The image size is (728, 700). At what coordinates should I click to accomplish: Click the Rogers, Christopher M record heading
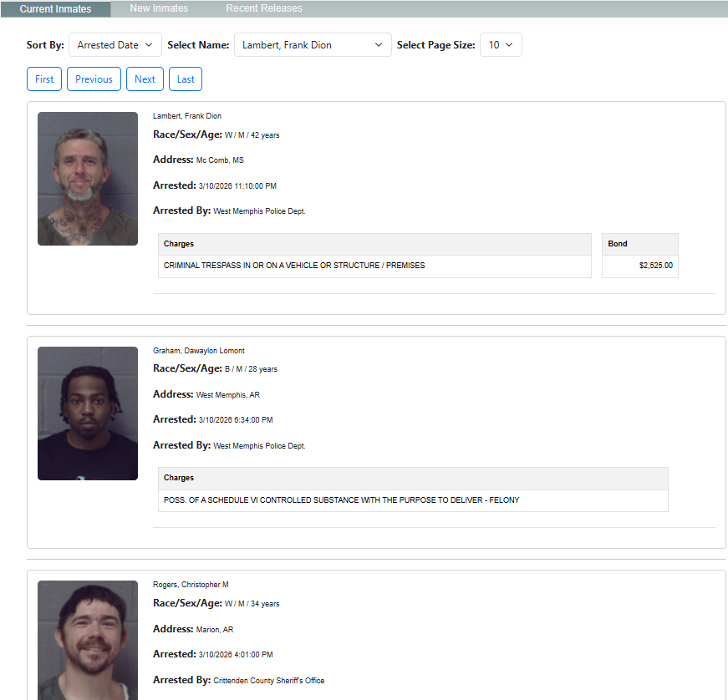point(191,585)
